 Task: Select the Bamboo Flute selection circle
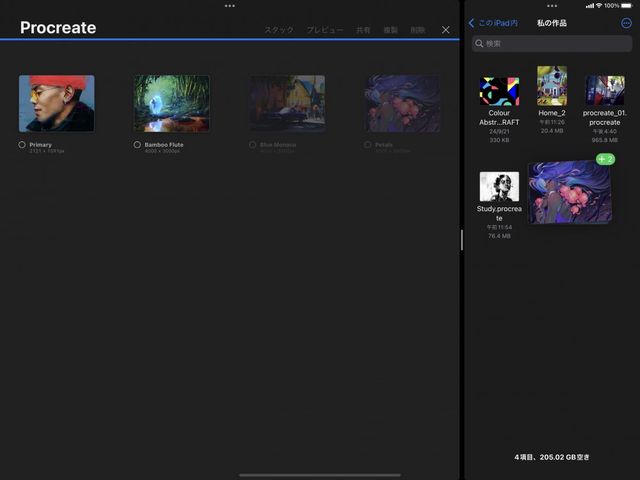pyautogui.click(x=137, y=144)
